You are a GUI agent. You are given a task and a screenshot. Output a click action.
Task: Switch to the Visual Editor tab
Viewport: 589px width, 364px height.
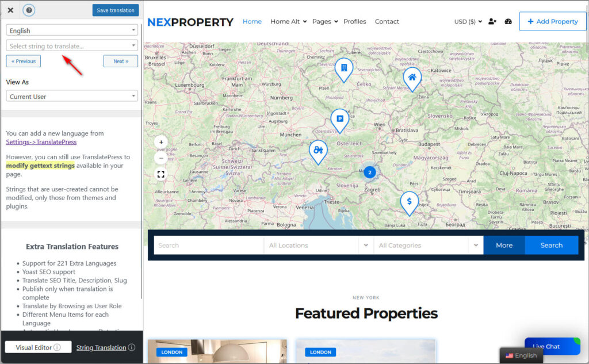pos(38,347)
